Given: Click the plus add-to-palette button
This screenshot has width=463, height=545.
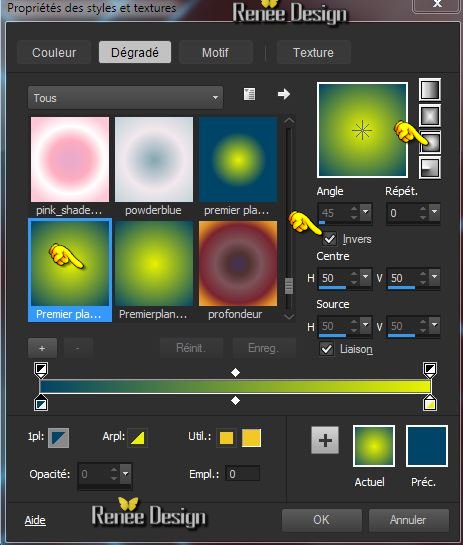Looking at the screenshot, I should [x=325, y=440].
